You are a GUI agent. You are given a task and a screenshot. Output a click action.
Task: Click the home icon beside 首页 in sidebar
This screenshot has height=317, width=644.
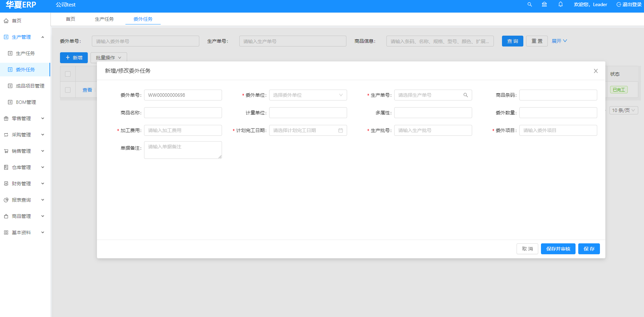click(x=6, y=21)
